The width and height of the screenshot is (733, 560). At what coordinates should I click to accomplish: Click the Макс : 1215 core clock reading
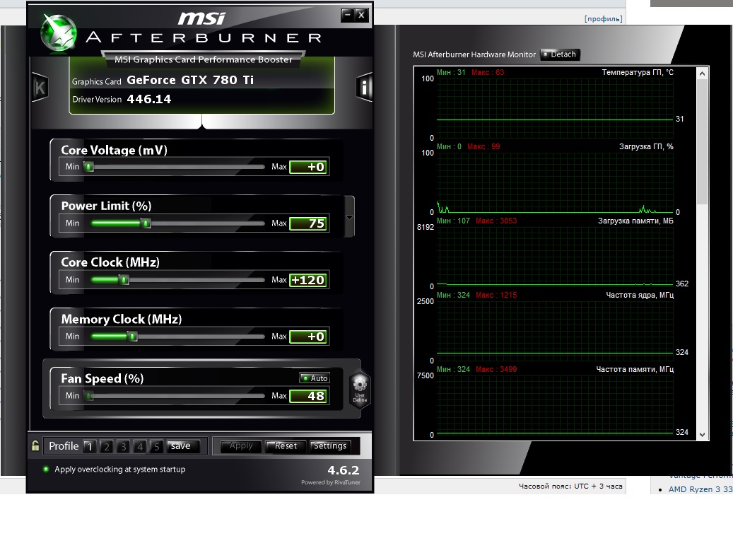point(496,295)
